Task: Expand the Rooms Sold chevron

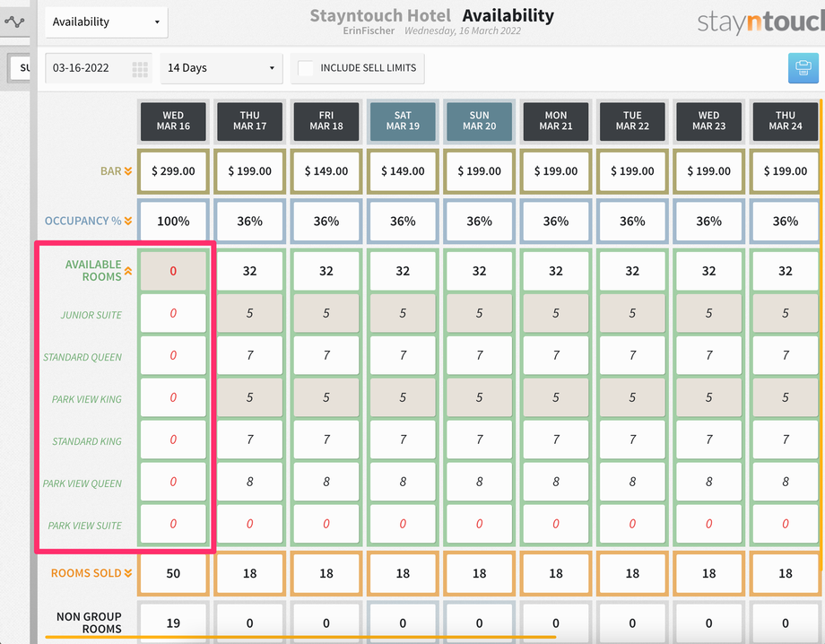Action: (x=128, y=573)
